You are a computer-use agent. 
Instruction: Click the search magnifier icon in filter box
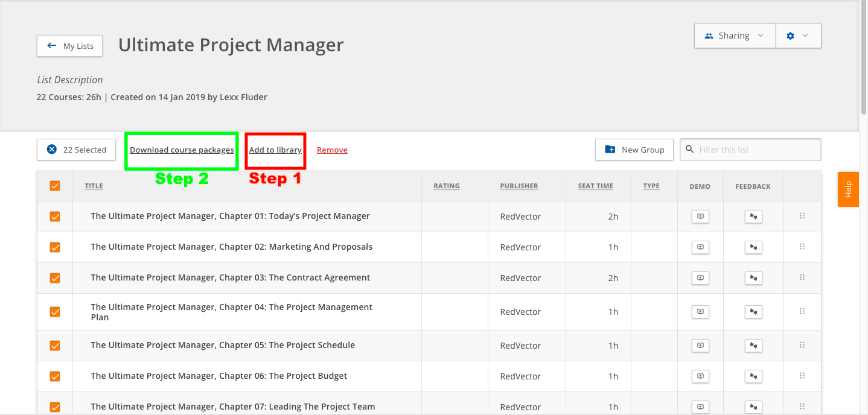click(x=689, y=150)
